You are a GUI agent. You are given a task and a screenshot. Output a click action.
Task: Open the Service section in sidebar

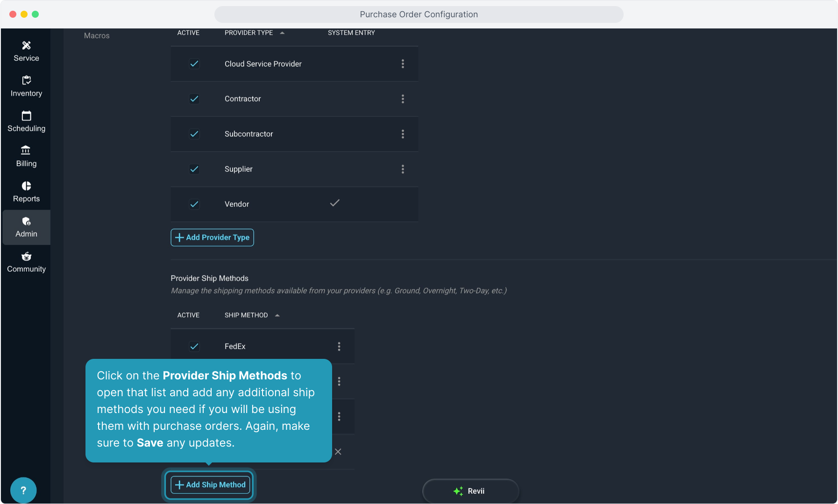click(x=26, y=51)
